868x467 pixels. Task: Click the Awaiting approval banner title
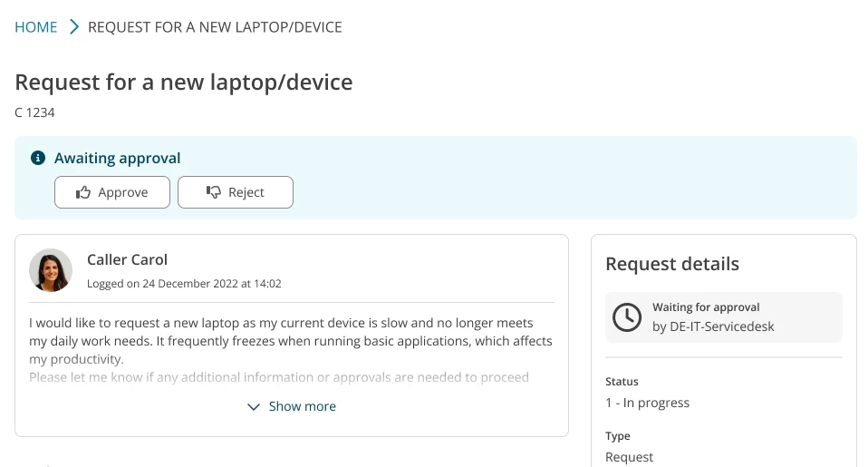[118, 158]
